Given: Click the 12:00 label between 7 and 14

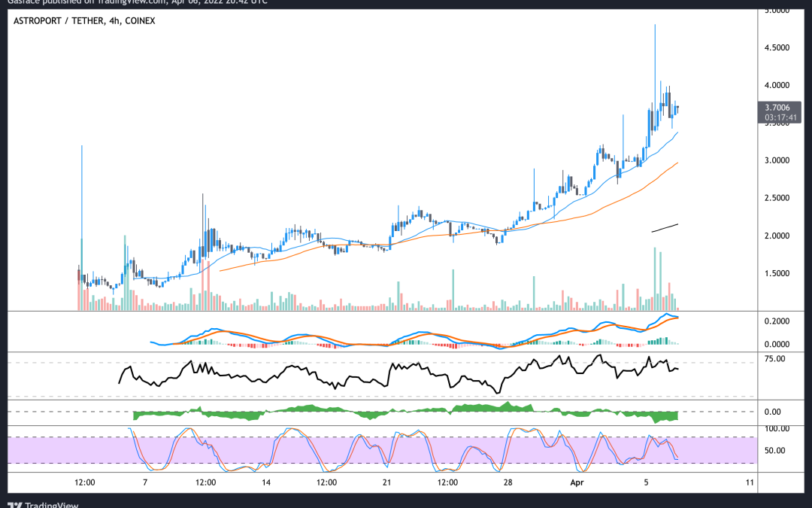Looking at the screenshot, I should (x=205, y=482).
